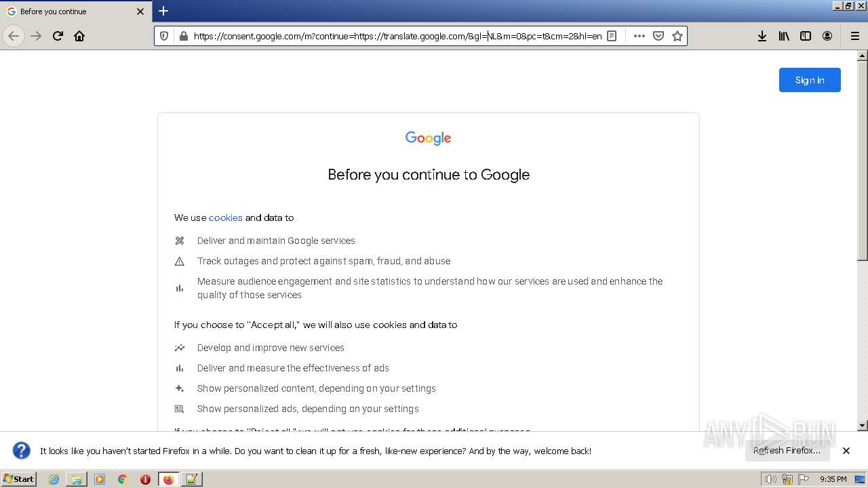
Task: Click the page vertical scrollbar thumb
Action: point(863,161)
